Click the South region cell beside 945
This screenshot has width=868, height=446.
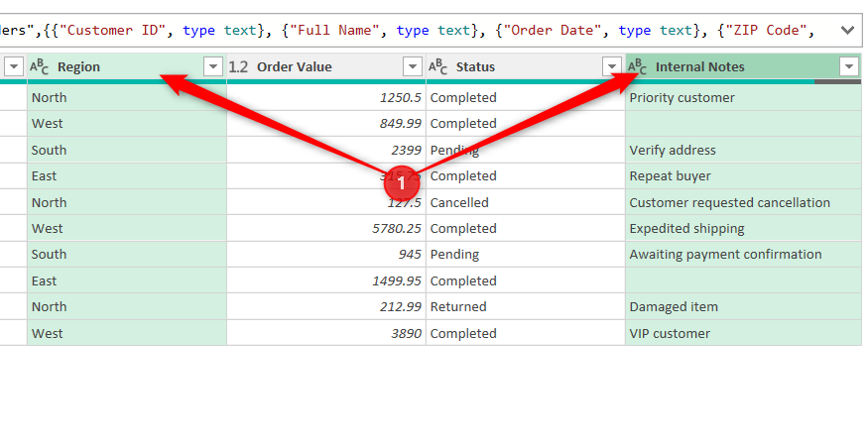coord(127,255)
